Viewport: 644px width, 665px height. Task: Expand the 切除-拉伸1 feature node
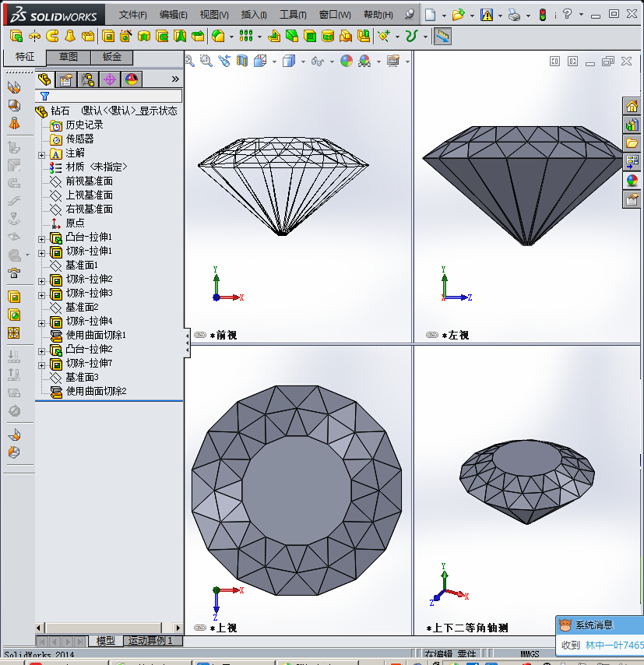[41, 253]
